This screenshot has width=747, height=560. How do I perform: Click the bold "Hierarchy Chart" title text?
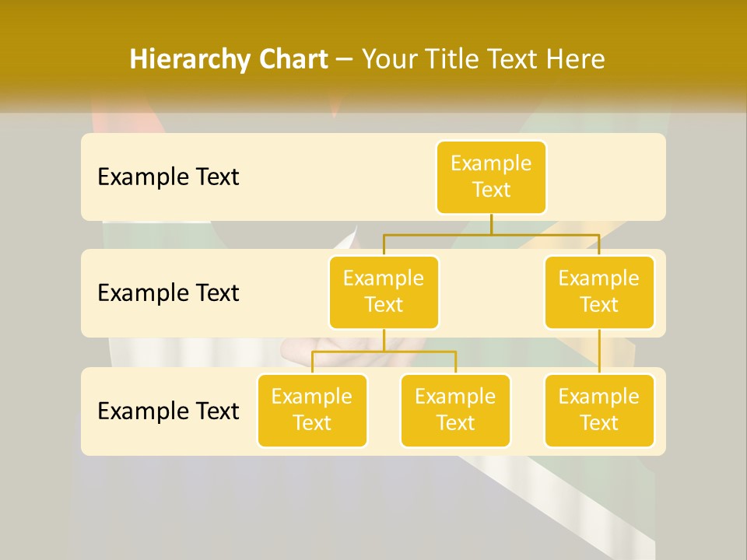[x=228, y=59]
